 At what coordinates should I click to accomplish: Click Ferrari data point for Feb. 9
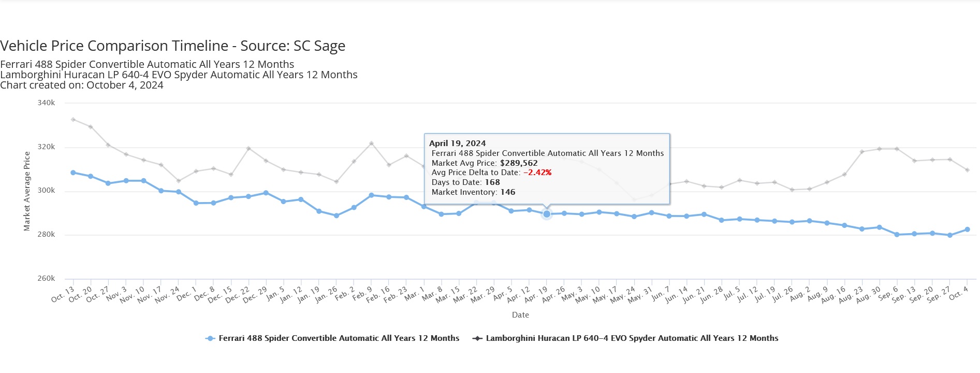click(x=371, y=195)
